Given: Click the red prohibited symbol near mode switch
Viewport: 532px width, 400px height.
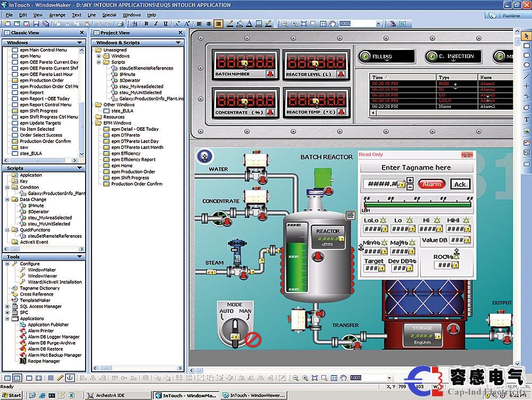Looking at the screenshot, I should (253, 339).
